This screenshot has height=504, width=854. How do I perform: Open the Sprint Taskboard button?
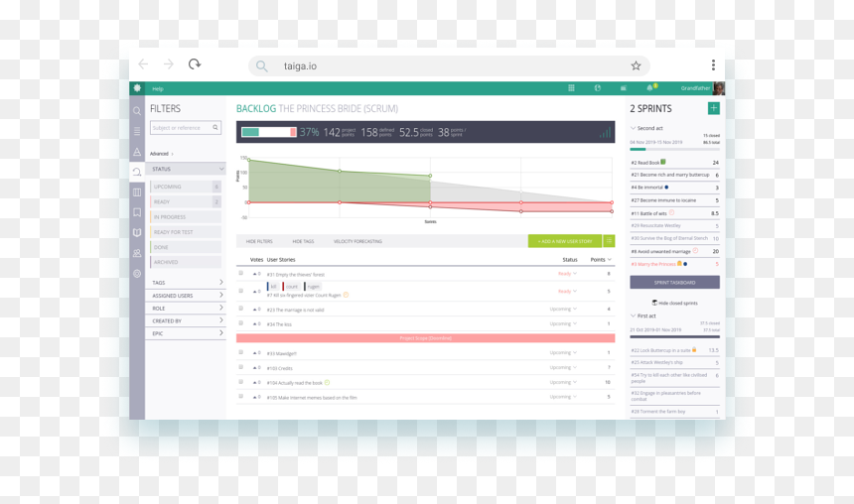(675, 282)
